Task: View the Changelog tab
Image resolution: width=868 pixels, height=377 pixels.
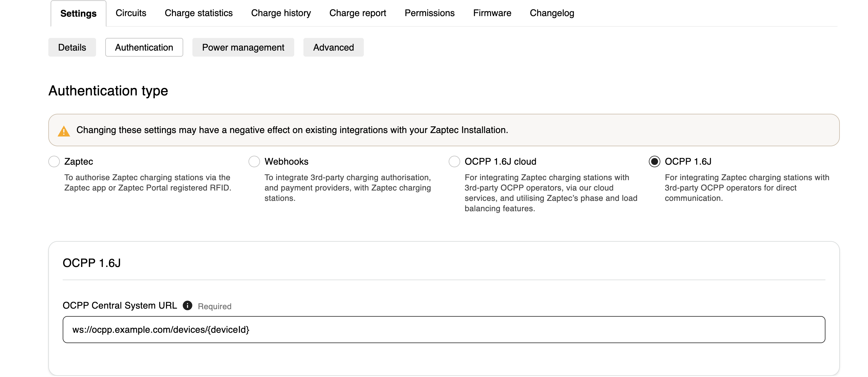Action: coord(552,13)
